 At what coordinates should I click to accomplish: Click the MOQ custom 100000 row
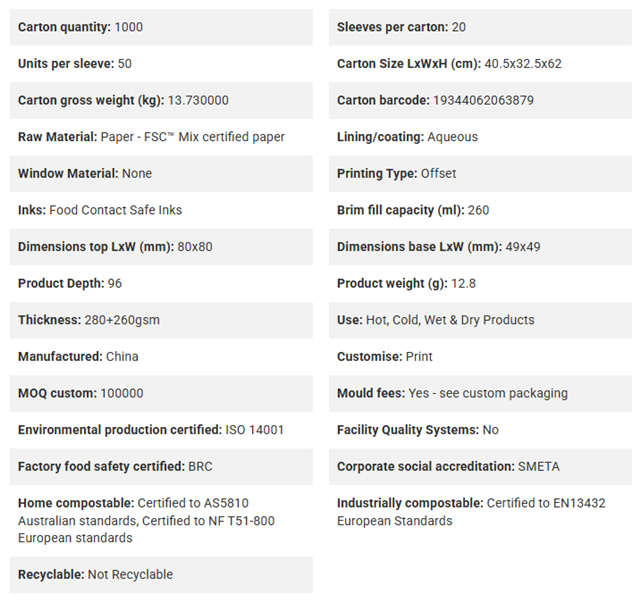(x=161, y=393)
